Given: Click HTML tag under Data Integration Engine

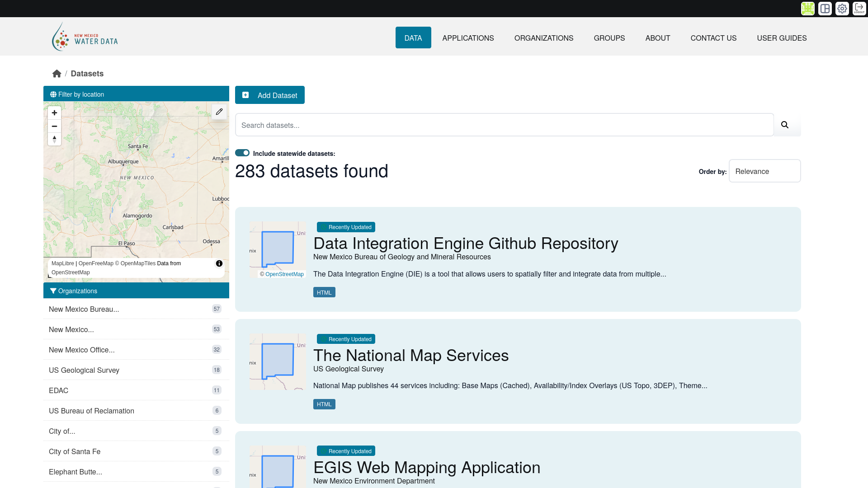Looking at the screenshot, I should (x=324, y=292).
